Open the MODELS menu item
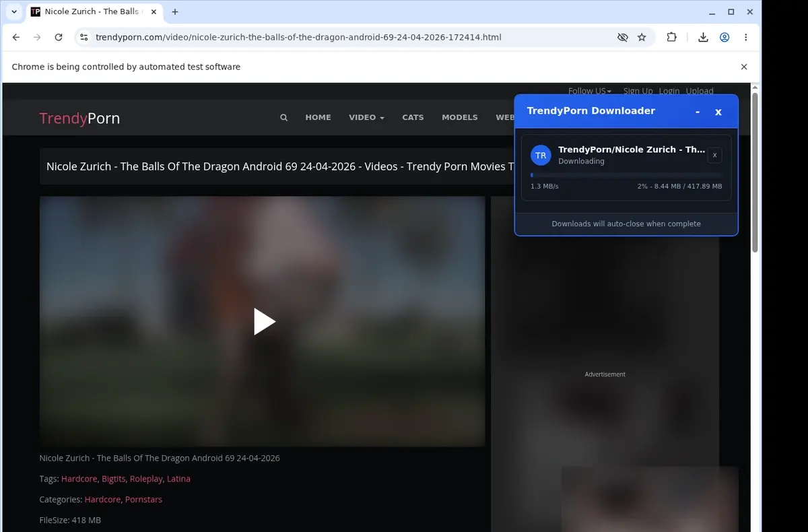 pos(460,117)
